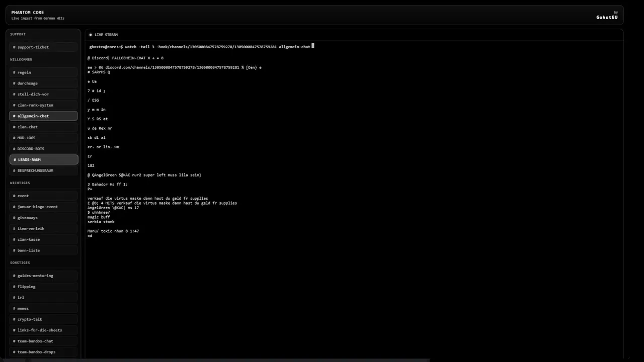Open the clan-kasse channel
The image size is (644, 362).
coord(44,239)
